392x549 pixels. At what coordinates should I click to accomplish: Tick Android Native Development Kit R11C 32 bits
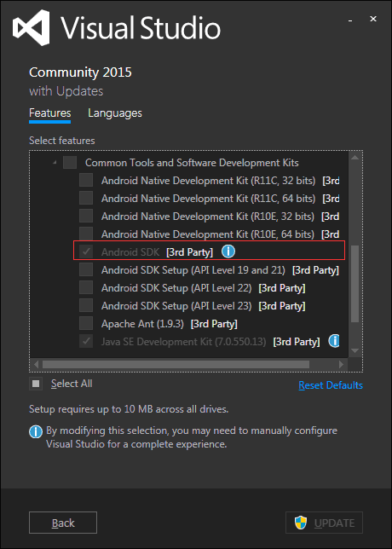(86, 181)
